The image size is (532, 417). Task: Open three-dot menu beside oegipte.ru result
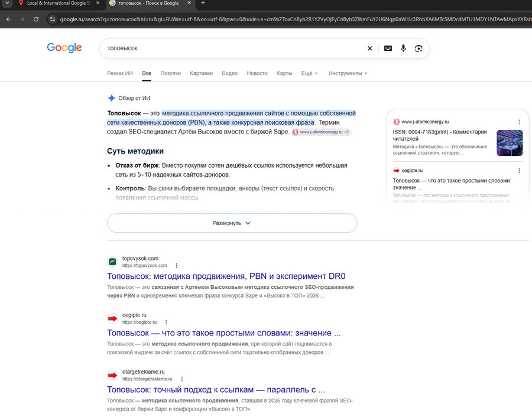[x=166, y=322]
